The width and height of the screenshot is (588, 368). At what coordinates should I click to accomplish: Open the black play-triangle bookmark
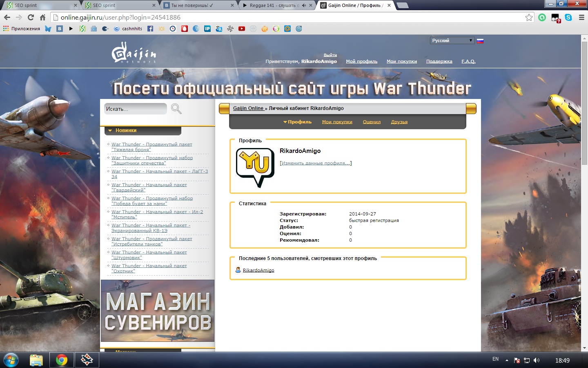click(x=71, y=29)
